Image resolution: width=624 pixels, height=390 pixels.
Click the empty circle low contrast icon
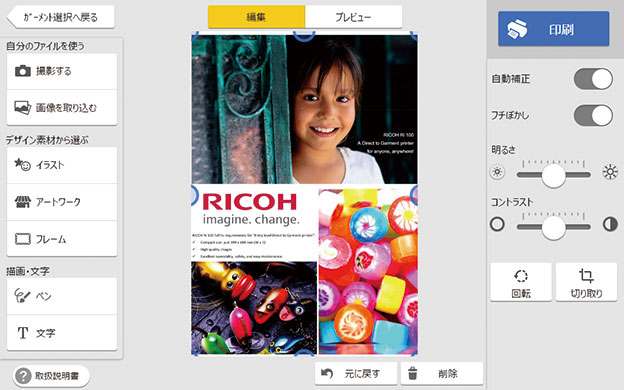pos(497,224)
